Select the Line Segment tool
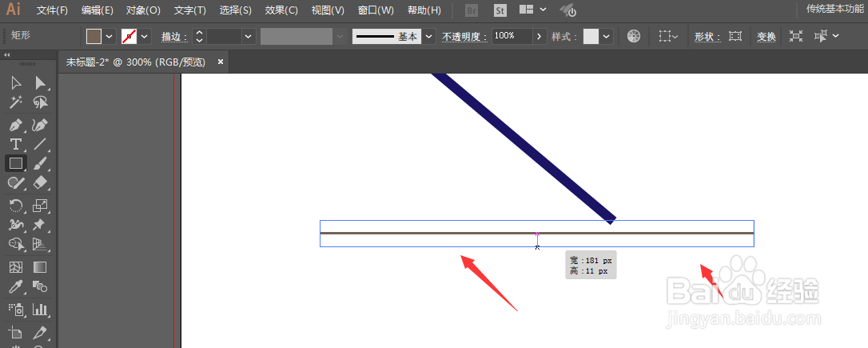The width and height of the screenshot is (868, 348). tap(40, 144)
